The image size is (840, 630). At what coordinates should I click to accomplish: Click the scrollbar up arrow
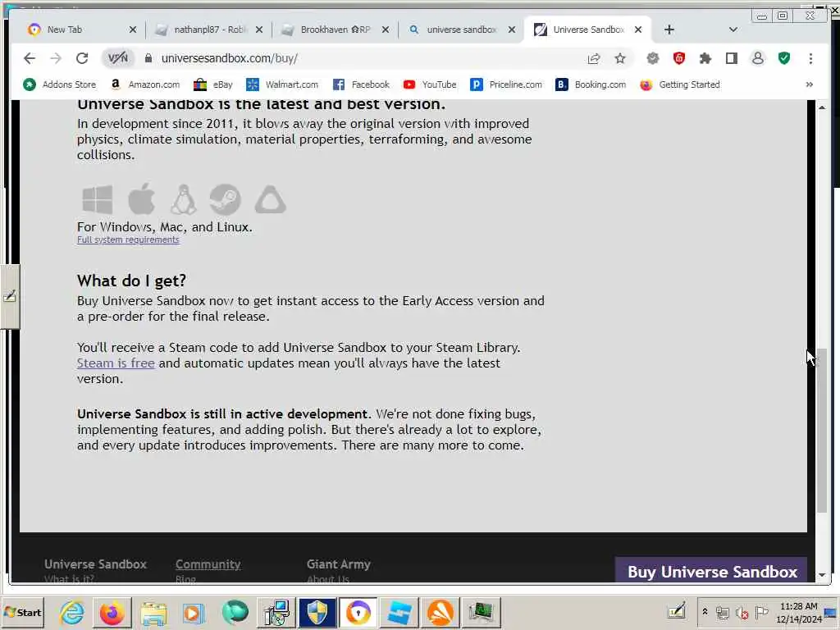[822, 107]
